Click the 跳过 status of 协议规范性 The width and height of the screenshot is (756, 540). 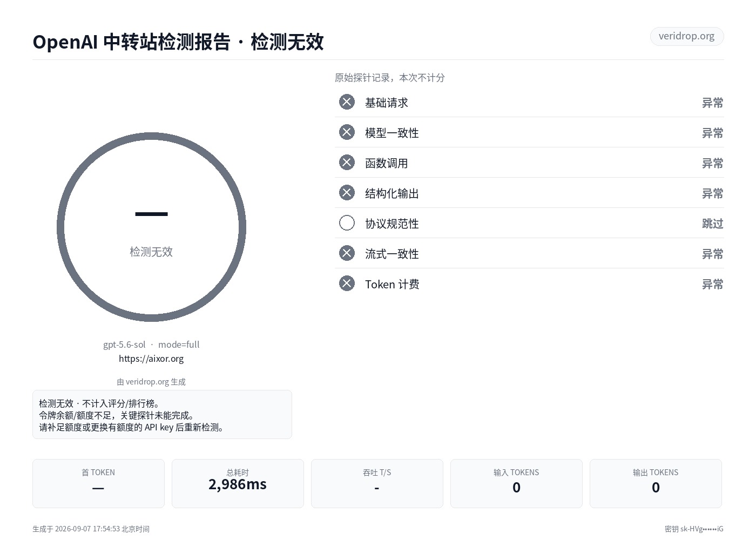click(712, 224)
